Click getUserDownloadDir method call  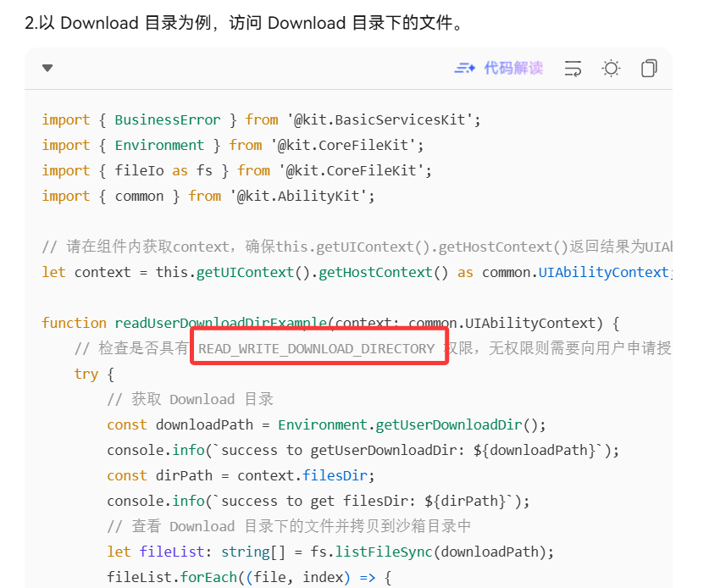(x=448, y=424)
